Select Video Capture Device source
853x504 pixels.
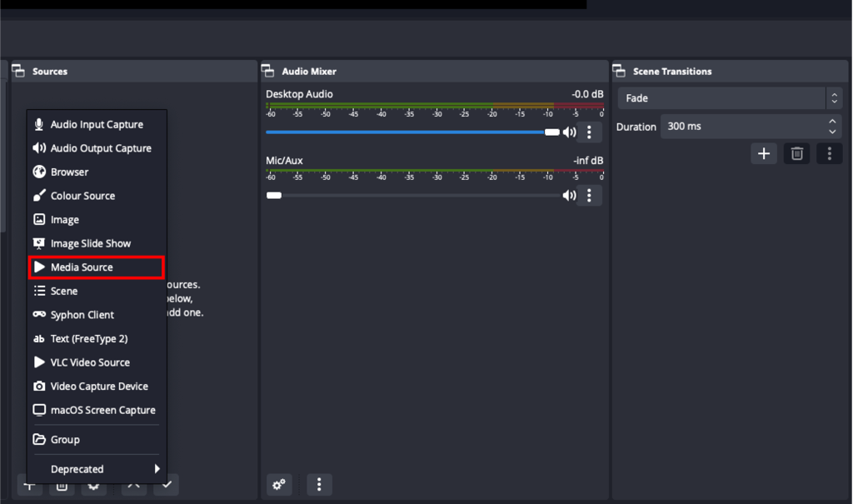click(x=97, y=387)
